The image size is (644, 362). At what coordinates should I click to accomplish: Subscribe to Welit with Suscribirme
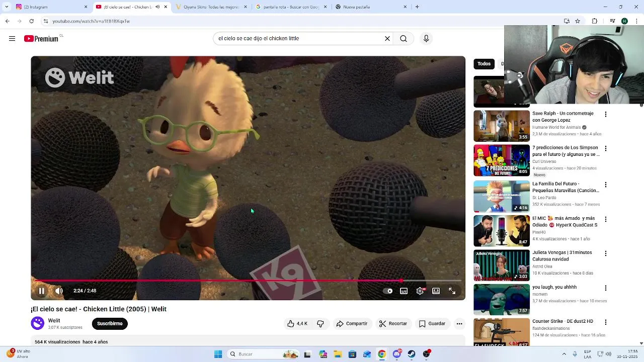pyautogui.click(x=110, y=324)
